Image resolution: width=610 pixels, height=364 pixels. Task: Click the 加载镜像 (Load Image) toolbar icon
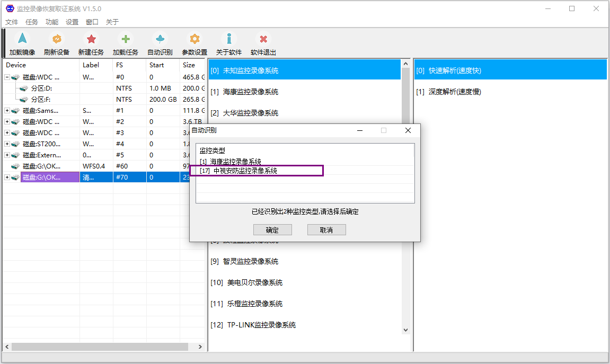tap(22, 39)
